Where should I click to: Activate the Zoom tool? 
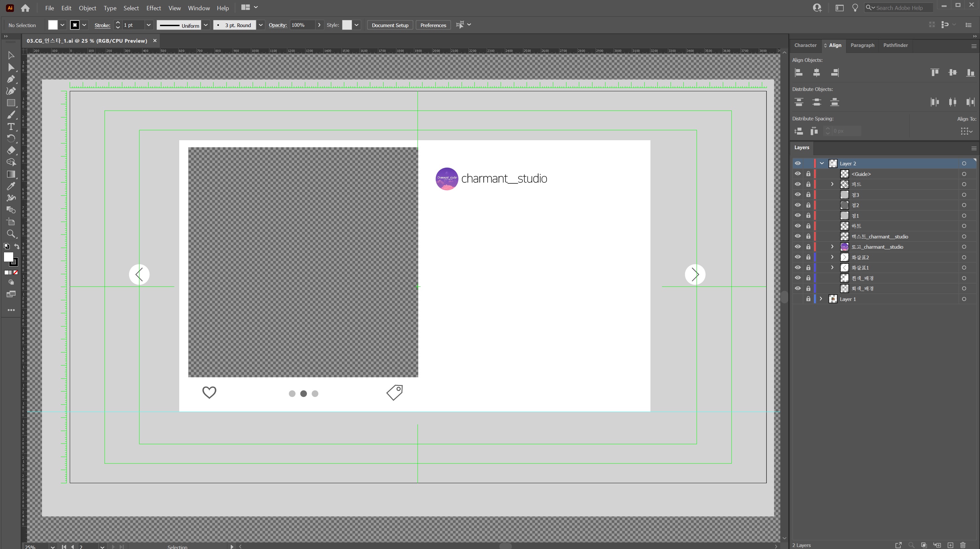pos(11,233)
